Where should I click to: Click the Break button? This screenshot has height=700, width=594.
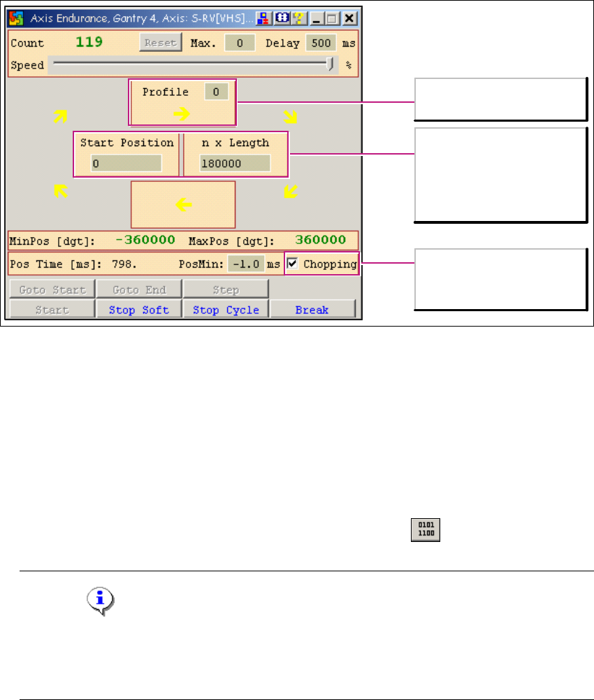(x=312, y=309)
